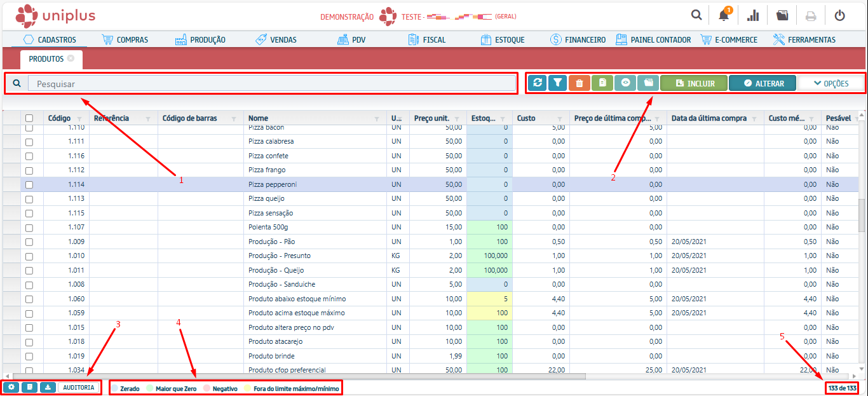This screenshot has height=396, width=868.
Task: Check the Produto brinde row checkbox
Action: (29, 357)
